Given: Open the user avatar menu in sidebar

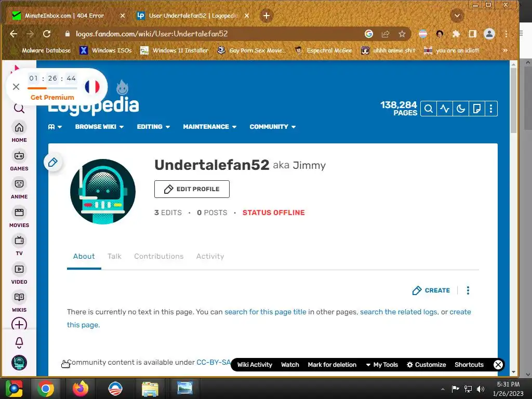Looking at the screenshot, I should click(19, 362).
